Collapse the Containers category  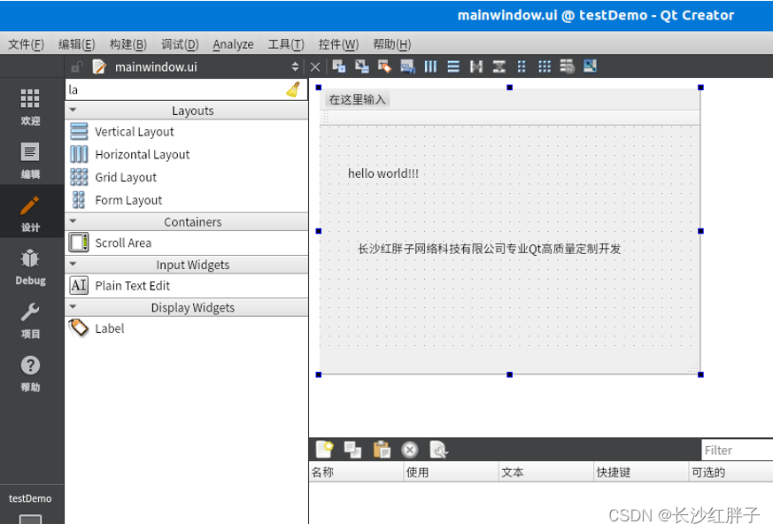[73, 221]
